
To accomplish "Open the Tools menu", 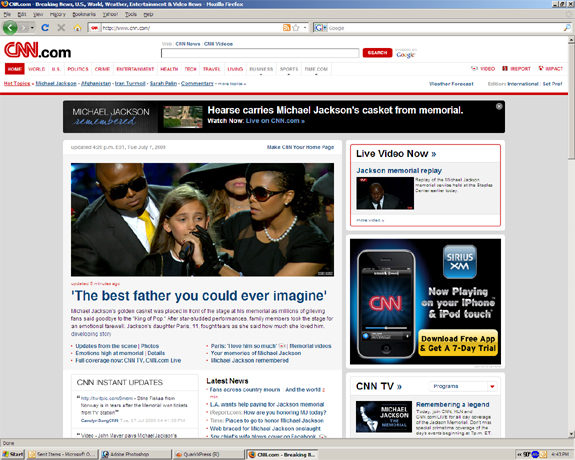I will click(131, 14).
